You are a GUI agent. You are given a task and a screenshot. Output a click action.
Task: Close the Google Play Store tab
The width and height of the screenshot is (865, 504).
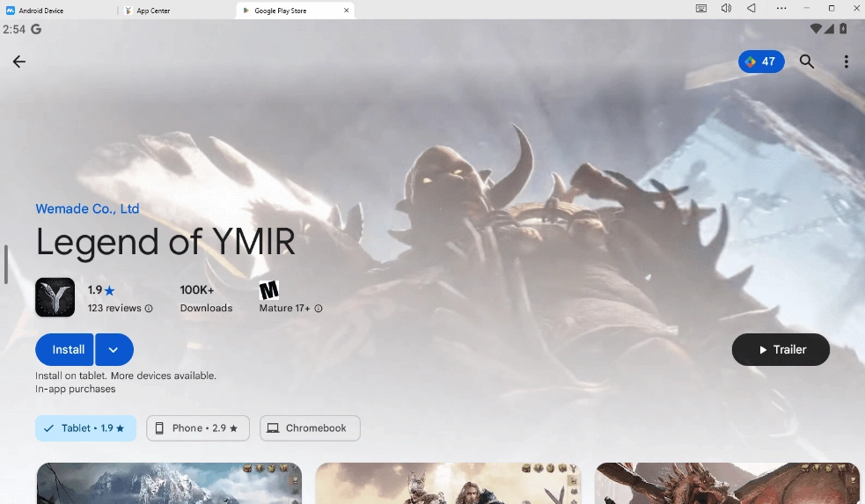(x=347, y=11)
